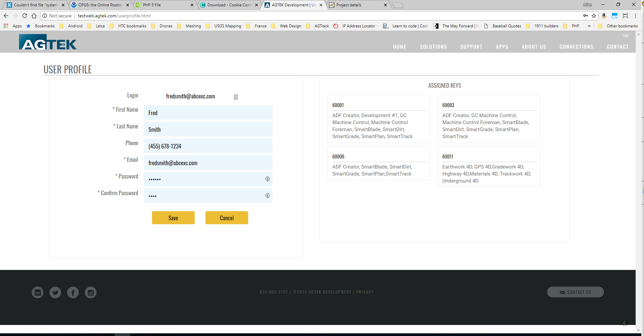Open the Other bookmarks folder
Image resolution: width=644 pixels, height=336 pixels.
618,26
